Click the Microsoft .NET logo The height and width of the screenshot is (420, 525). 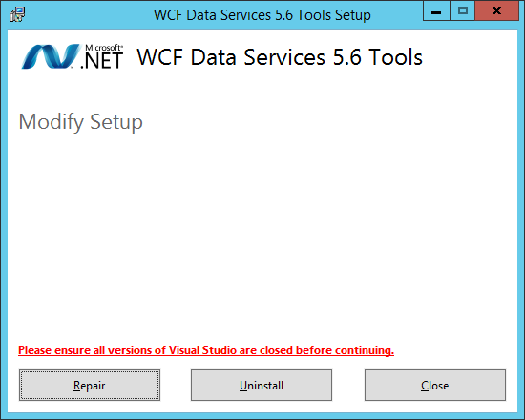73,56
